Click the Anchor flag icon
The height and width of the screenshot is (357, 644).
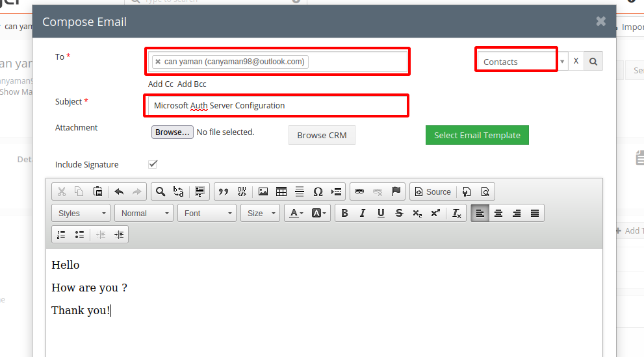396,191
